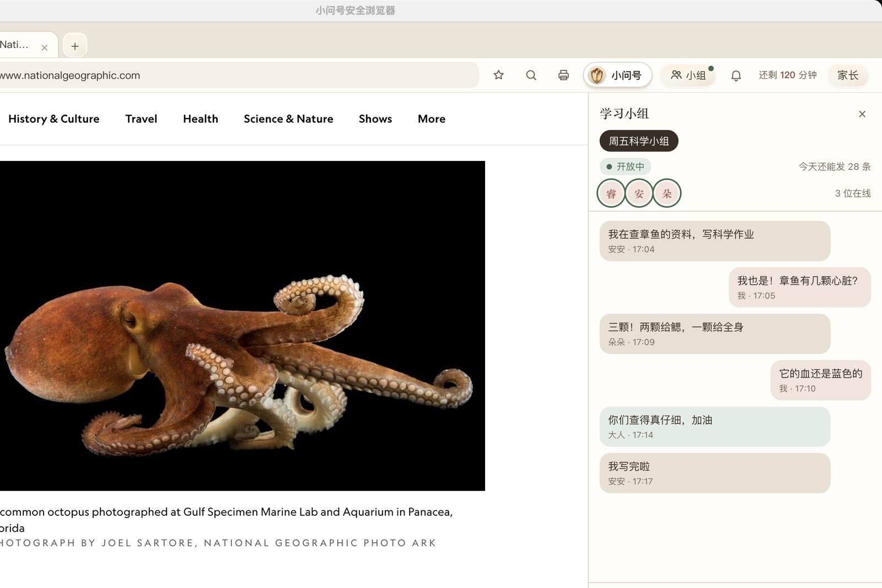The width and height of the screenshot is (882, 588).
Task: Open member avatar 睿
Action: pos(611,193)
